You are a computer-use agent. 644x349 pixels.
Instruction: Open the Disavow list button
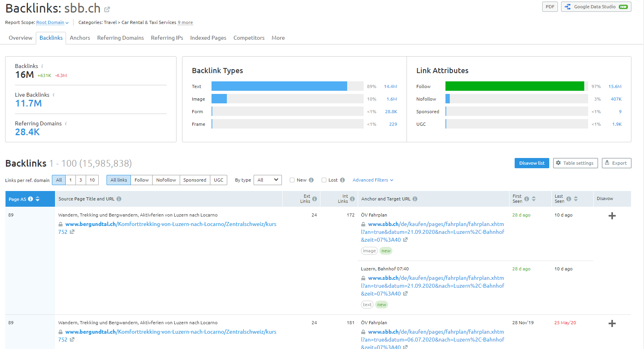(x=532, y=163)
